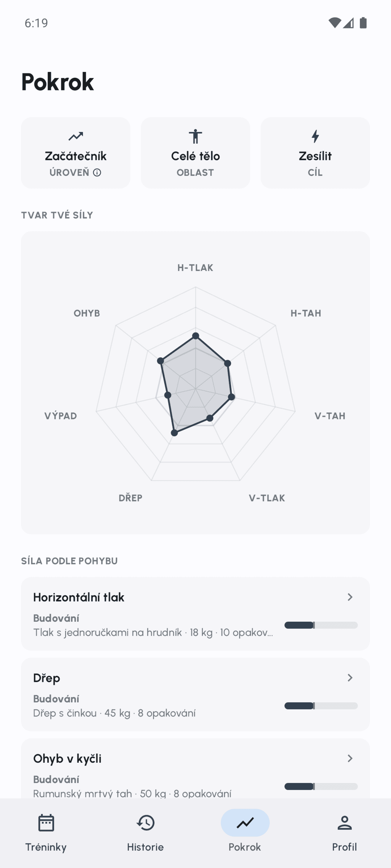
Task: Tap the battery icon in status bar
Action: click(x=363, y=23)
